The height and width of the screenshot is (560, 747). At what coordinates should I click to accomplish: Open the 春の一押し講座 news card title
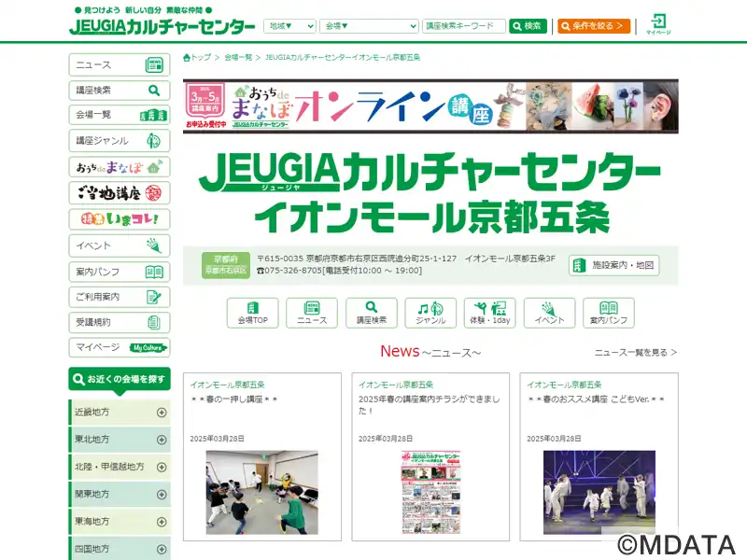[x=234, y=399]
